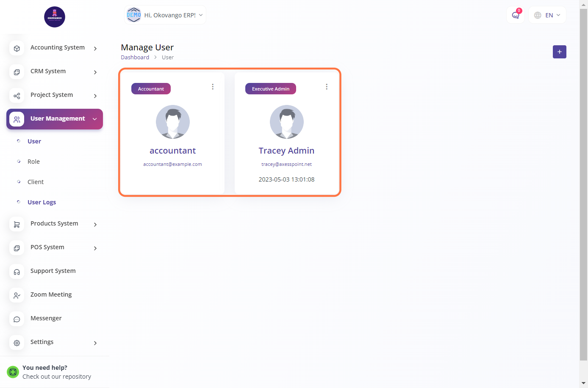Open the three-dot menu on accountant card
This screenshot has width=588, height=388.
(x=213, y=87)
